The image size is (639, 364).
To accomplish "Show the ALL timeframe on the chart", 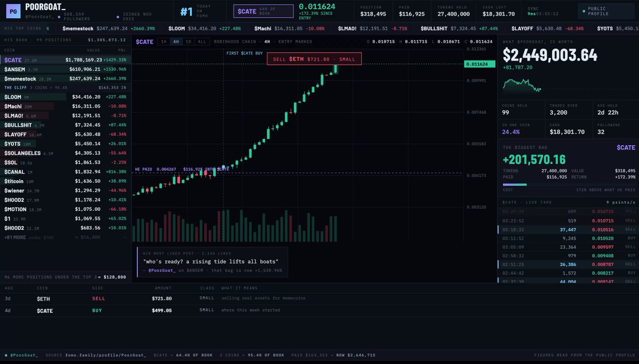I will pos(202,42).
